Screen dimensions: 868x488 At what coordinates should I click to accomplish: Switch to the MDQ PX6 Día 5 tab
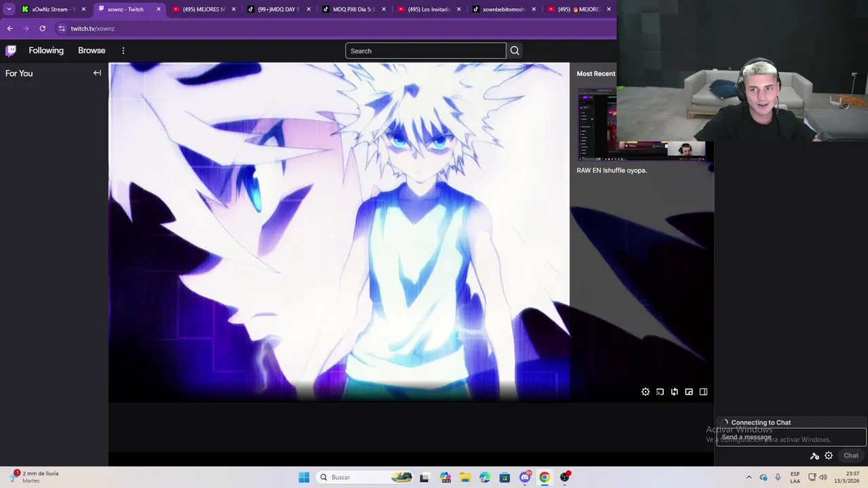coord(354,9)
